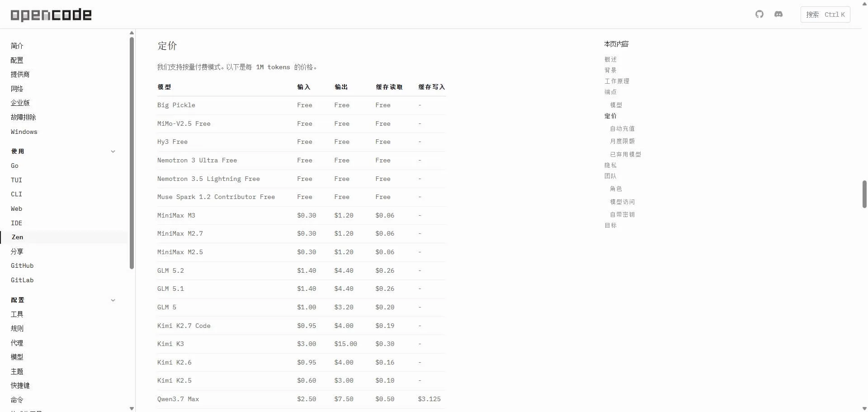The height and width of the screenshot is (412, 868).
Task: Jump to 月度限额 in page contents
Action: (623, 141)
